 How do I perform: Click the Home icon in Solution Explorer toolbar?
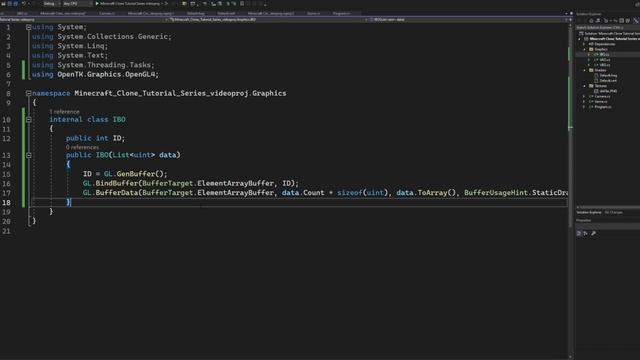(591, 20)
